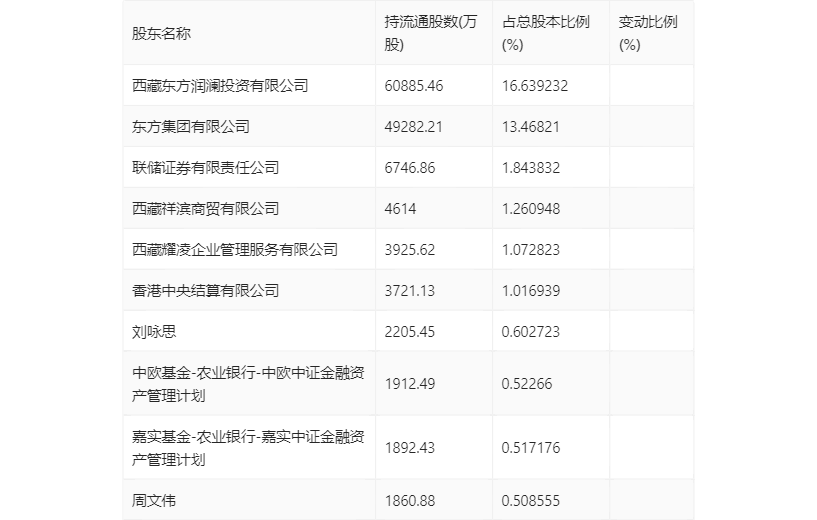Click the 1.072823 percentage cell
This screenshot has width=817, height=520.
[x=530, y=250]
